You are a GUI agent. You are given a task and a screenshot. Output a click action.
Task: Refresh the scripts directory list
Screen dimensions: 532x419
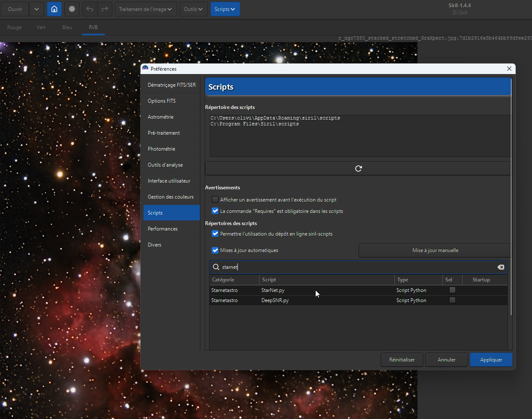click(x=359, y=168)
